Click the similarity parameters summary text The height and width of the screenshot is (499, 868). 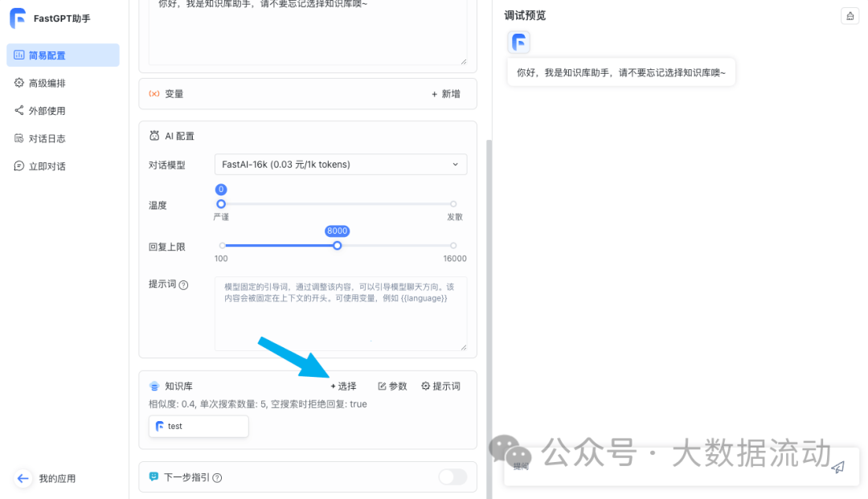pos(258,404)
